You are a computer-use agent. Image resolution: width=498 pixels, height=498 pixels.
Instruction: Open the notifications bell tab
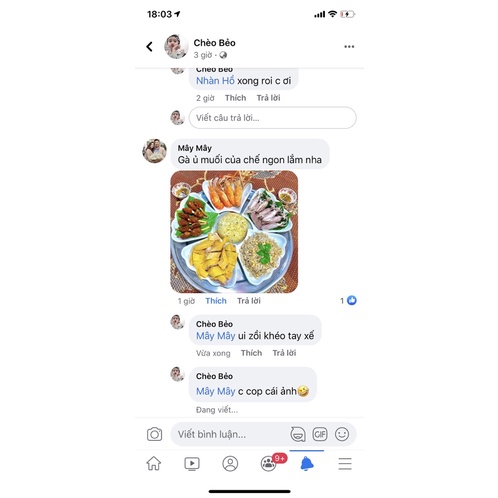(x=307, y=464)
